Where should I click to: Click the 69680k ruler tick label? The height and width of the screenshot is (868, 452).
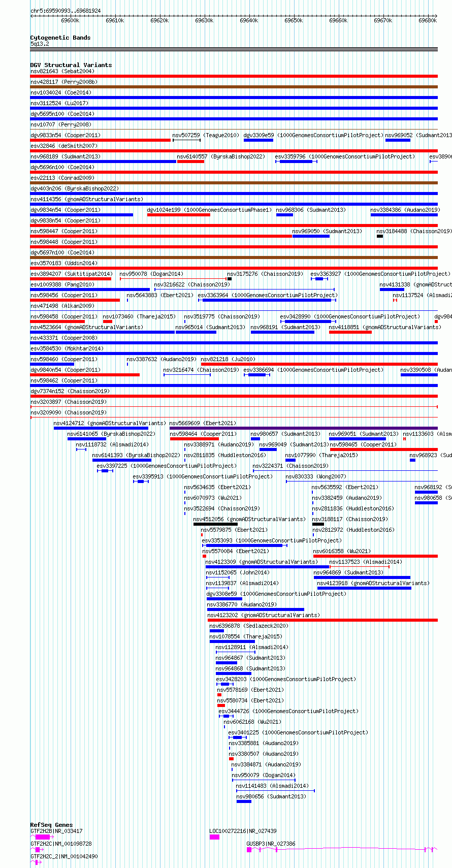point(428,20)
